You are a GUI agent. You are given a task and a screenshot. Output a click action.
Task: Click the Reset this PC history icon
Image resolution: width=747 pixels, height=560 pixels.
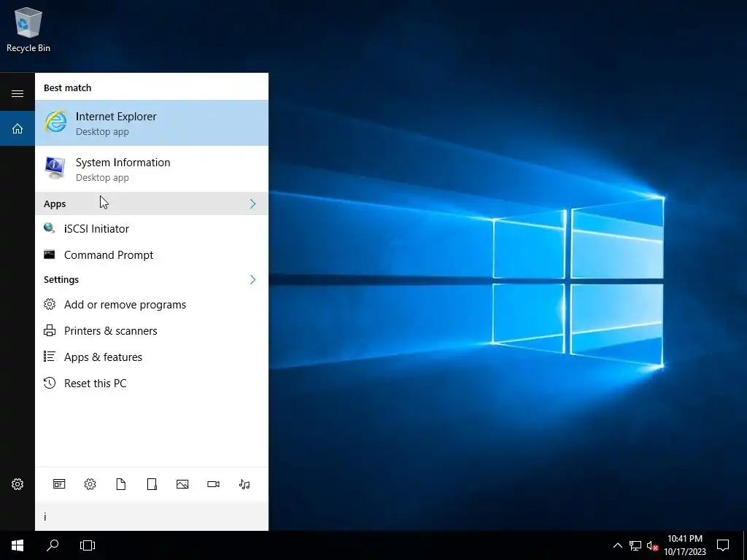click(x=50, y=382)
